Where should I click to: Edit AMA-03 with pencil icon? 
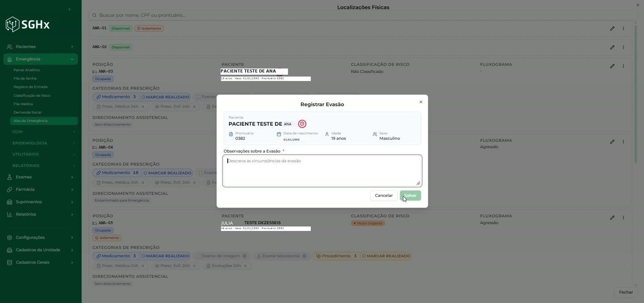[x=612, y=66]
